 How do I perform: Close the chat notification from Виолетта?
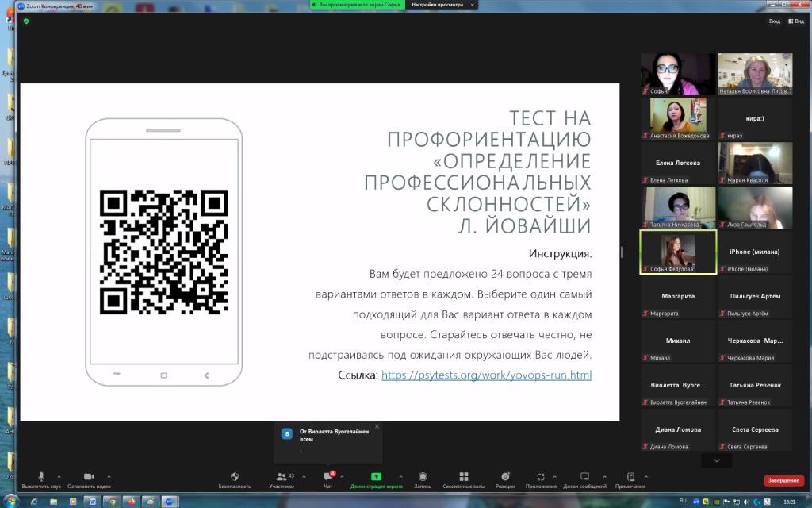click(377, 426)
